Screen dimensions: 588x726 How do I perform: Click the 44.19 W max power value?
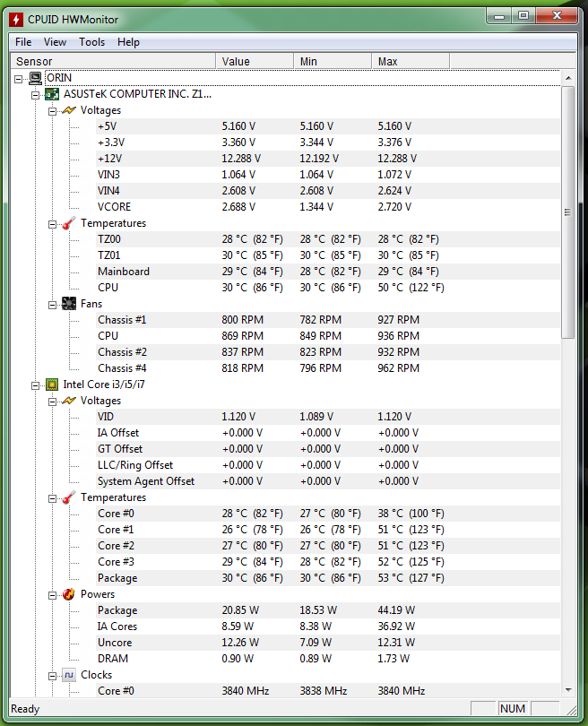[396, 610]
